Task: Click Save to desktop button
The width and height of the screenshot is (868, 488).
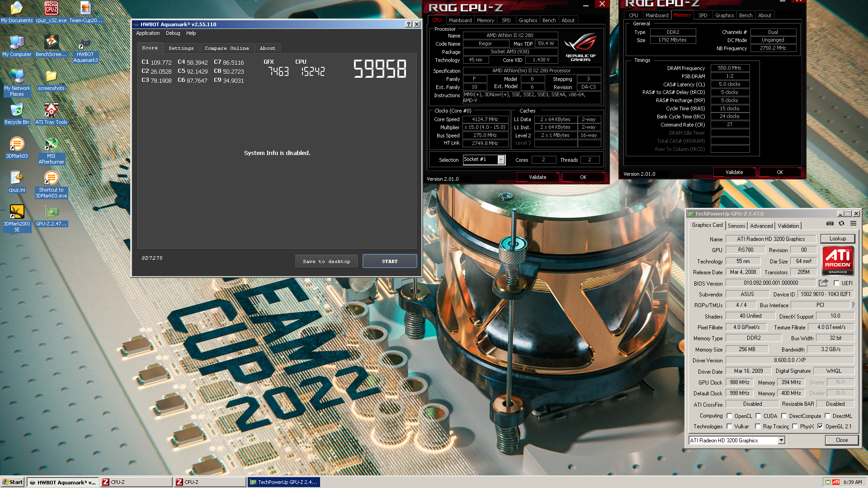Action: 326,261
